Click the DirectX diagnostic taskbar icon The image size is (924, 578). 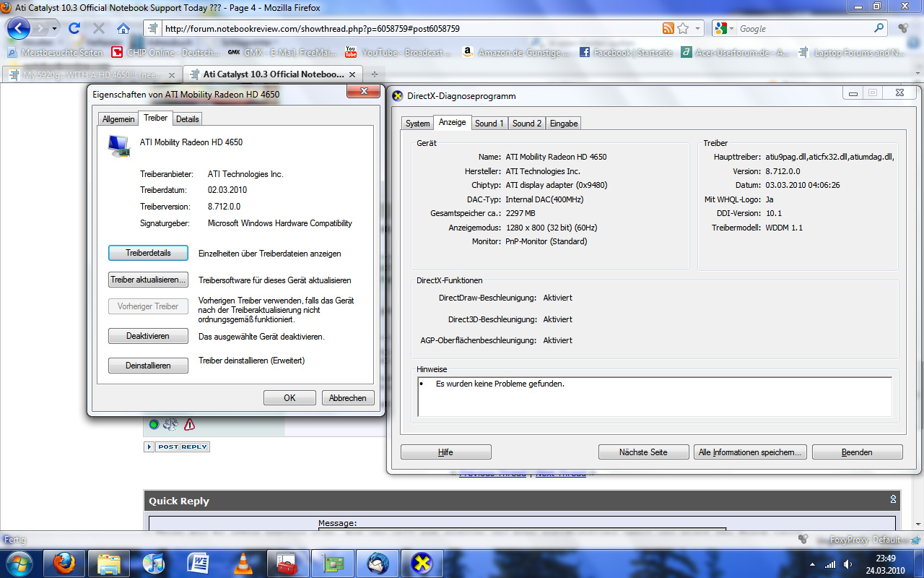[422, 563]
